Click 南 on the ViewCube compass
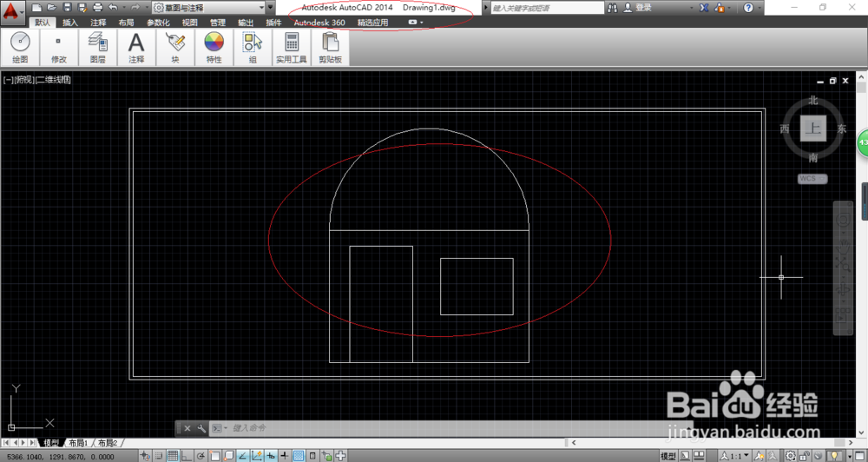The width and height of the screenshot is (868, 462). point(812,158)
